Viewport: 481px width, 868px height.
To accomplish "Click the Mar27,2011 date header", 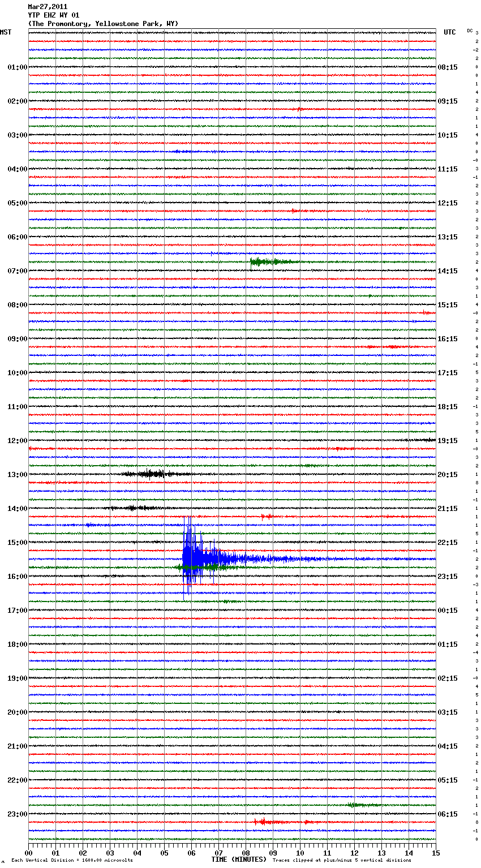I will [x=48, y=7].
